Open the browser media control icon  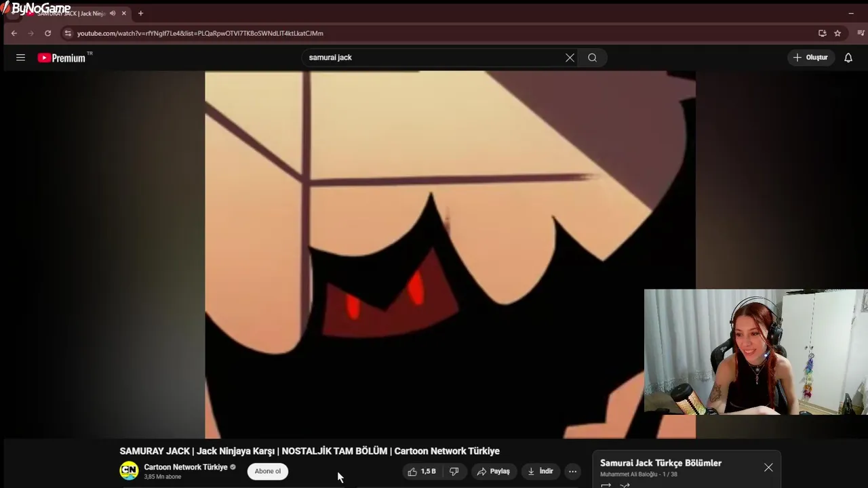(861, 33)
